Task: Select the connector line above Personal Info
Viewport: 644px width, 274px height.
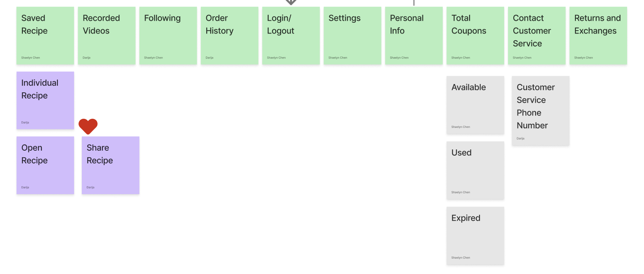Action: (x=414, y=2)
